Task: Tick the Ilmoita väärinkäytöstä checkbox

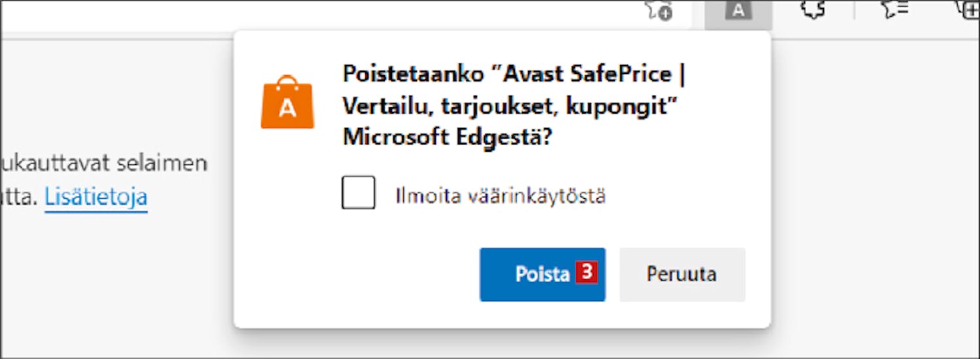Action: click(x=358, y=192)
